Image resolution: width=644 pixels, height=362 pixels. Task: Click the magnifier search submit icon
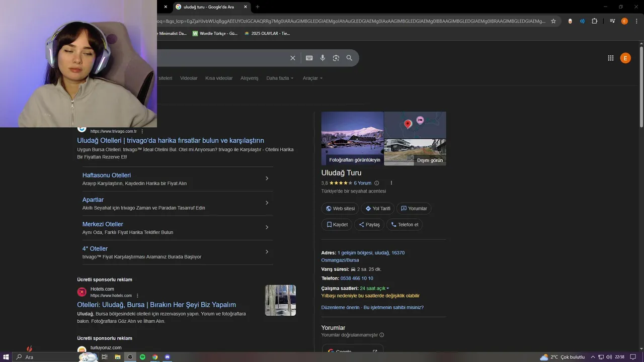349,58
